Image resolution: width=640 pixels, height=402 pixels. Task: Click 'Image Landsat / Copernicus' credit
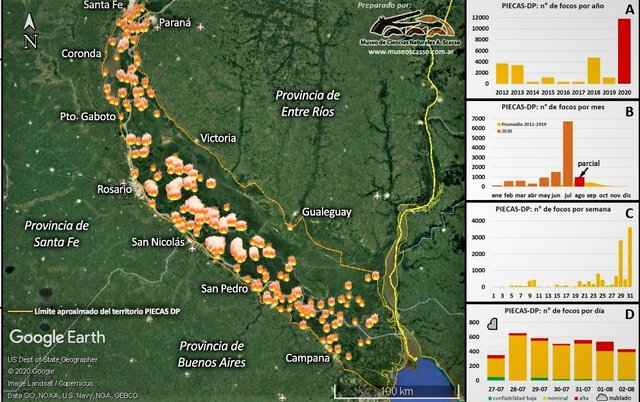point(50,384)
